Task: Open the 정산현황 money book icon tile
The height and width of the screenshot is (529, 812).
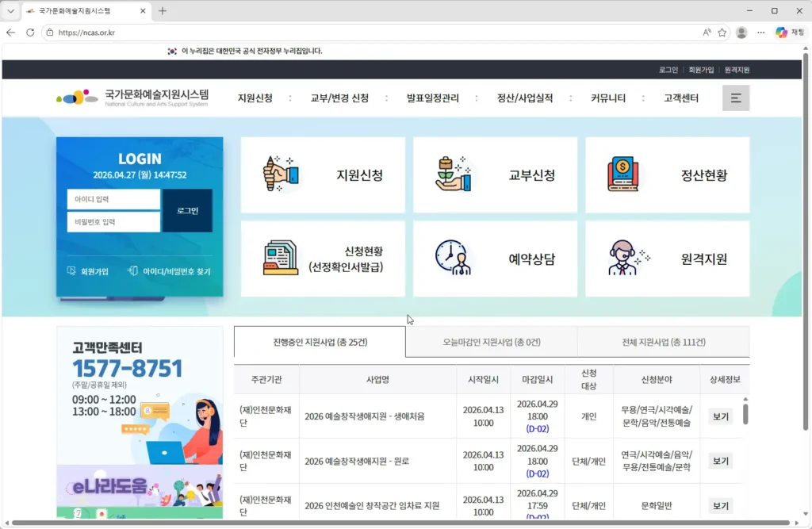Action: pyautogui.click(x=667, y=174)
